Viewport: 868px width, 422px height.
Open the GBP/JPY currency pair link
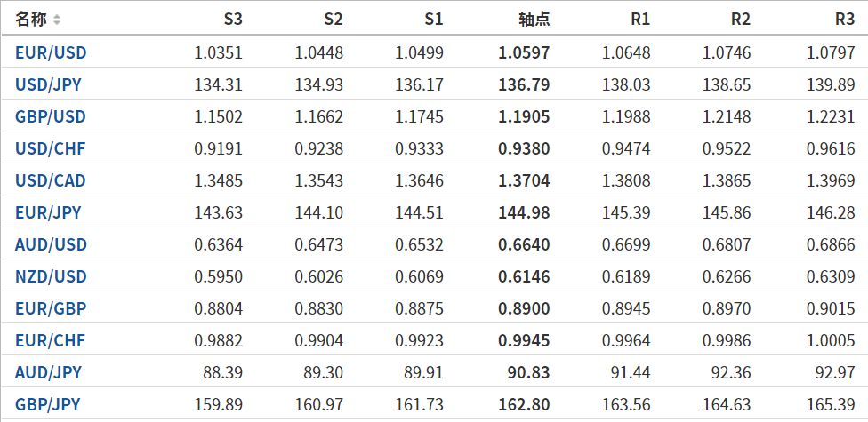pyautogui.click(x=48, y=404)
